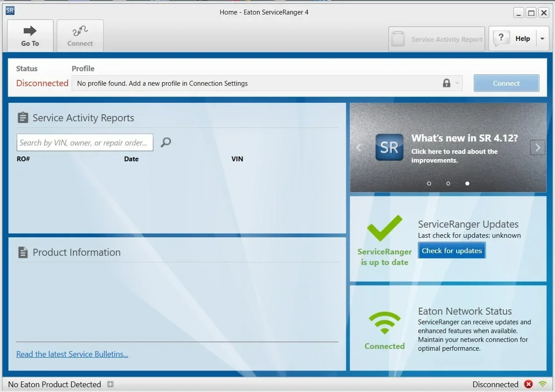Click the ServiceRanger Updates heading

(468, 224)
